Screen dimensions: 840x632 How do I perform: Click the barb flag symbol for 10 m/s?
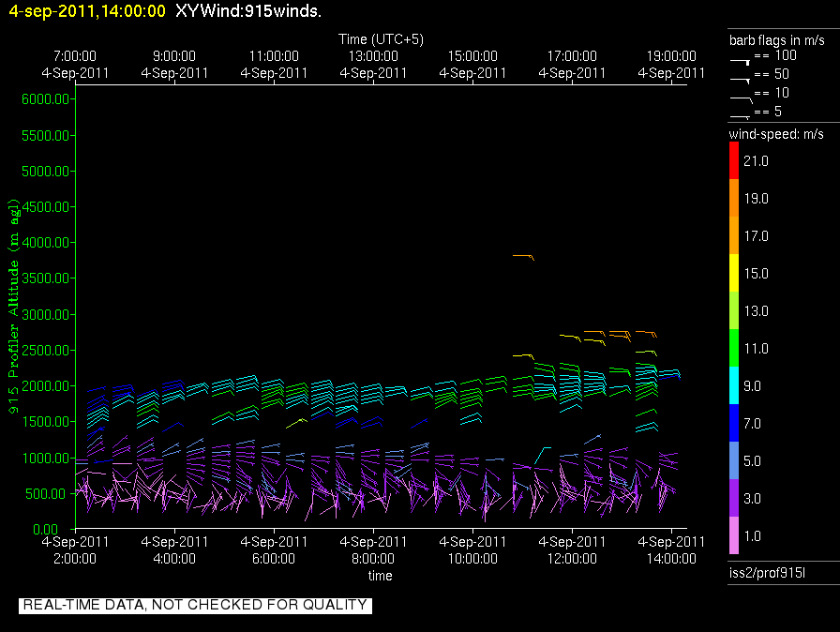pyautogui.click(x=742, y=99)
